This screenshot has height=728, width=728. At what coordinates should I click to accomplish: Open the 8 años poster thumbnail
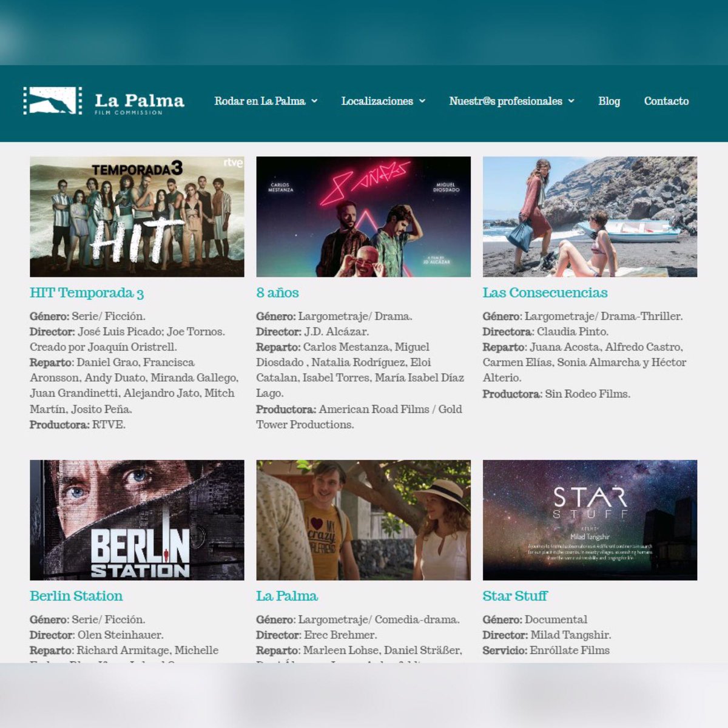(x=363, y=217)
